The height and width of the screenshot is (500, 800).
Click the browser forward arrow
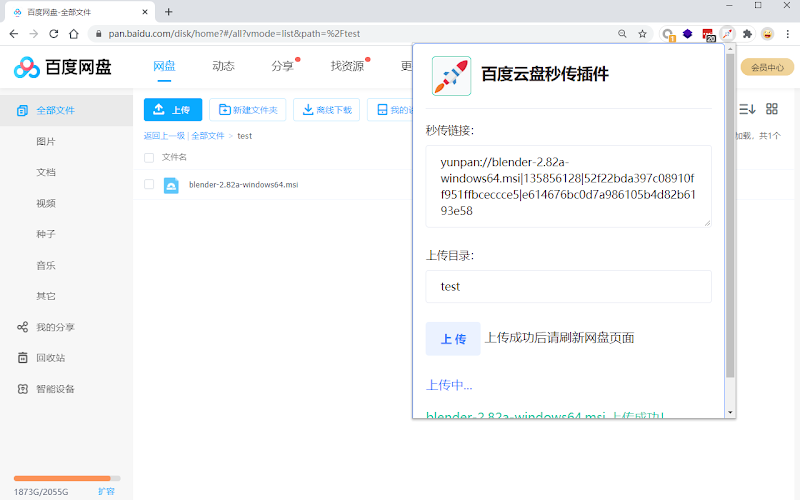pyautogui.click(x=34, y=34)
